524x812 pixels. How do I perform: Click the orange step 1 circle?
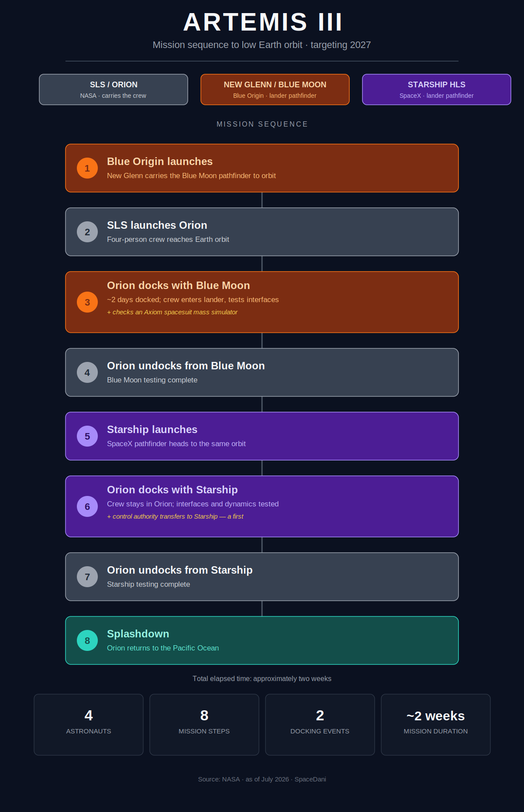[87, 168]
